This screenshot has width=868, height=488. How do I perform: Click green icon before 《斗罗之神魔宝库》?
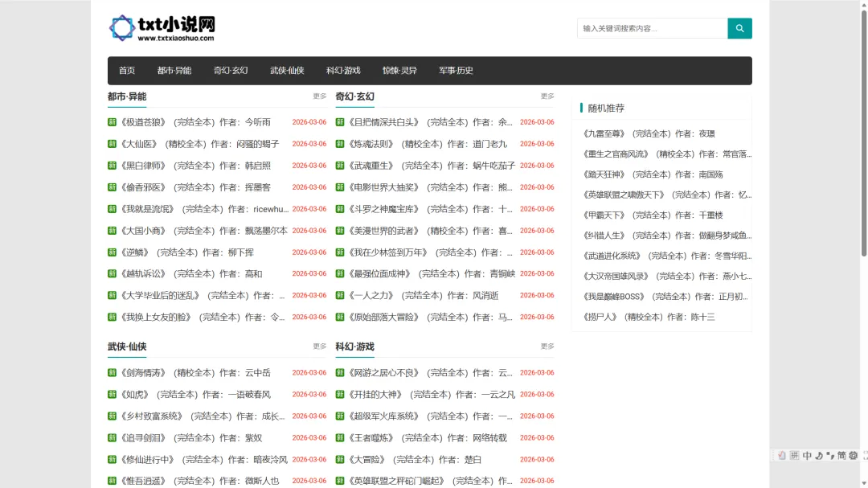pyautogui.click(x=340, y=209)
